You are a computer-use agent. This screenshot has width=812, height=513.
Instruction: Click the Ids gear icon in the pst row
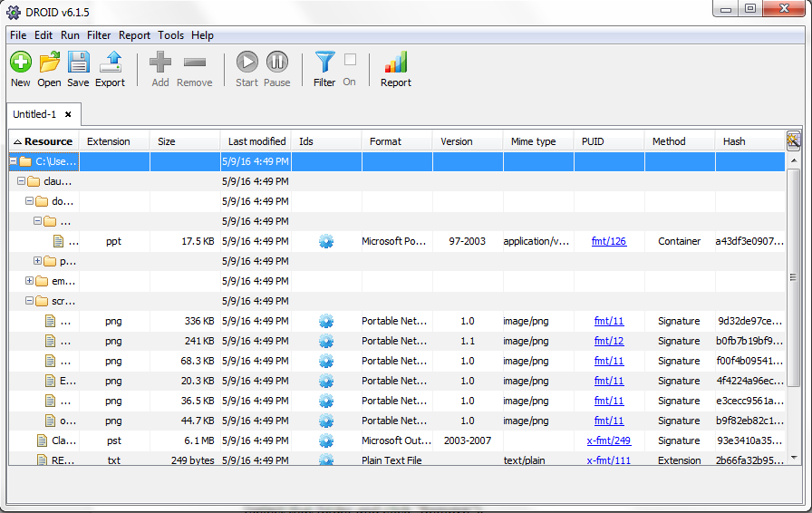click(325, 440)
